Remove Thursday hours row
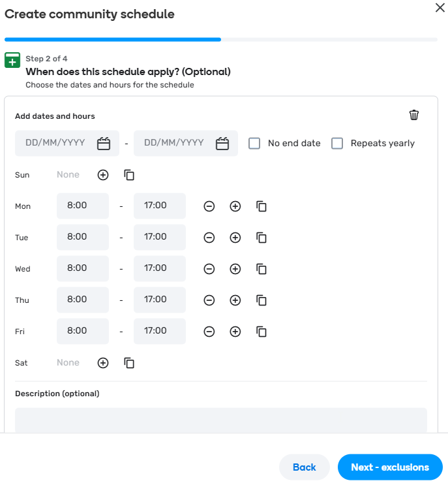The height and width of the screenshot is (485, 448). (x=209, y=300)
